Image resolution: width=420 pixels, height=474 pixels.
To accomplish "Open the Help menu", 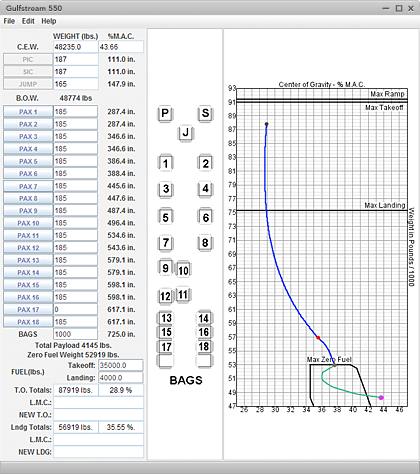I will 49,21.
